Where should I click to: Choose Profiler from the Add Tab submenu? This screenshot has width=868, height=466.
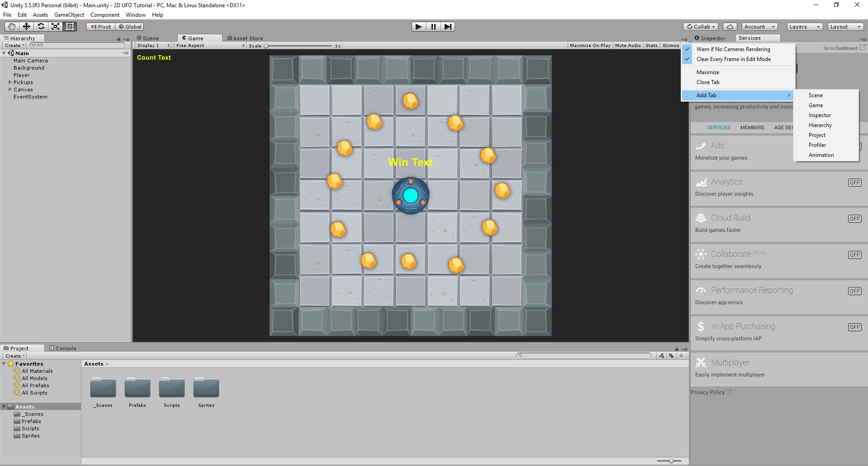(817, 145)
